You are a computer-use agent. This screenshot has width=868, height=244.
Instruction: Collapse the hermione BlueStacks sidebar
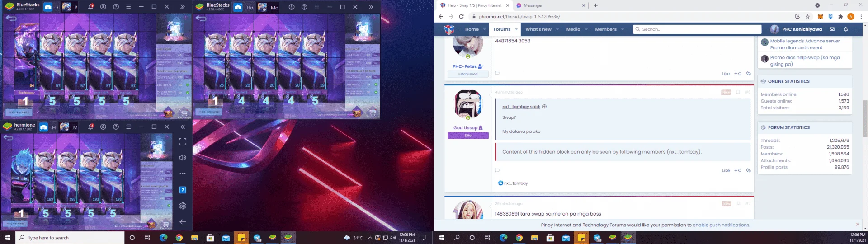click(x=183, y=127)
